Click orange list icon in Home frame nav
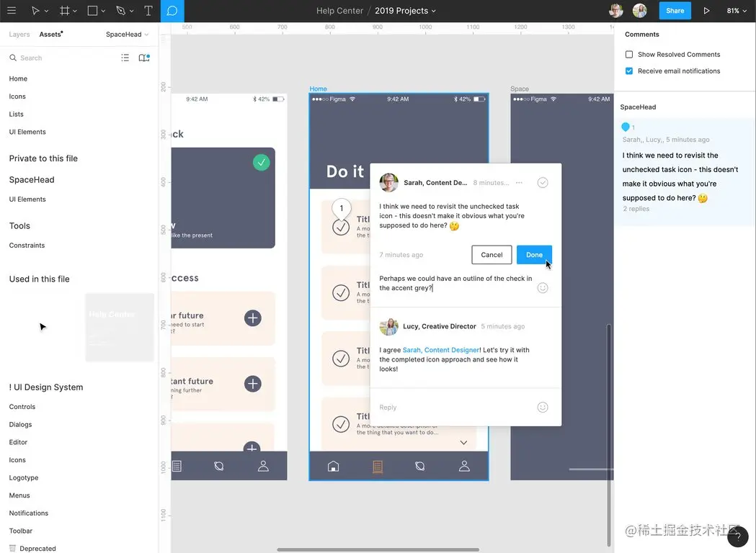 point(378,466)
